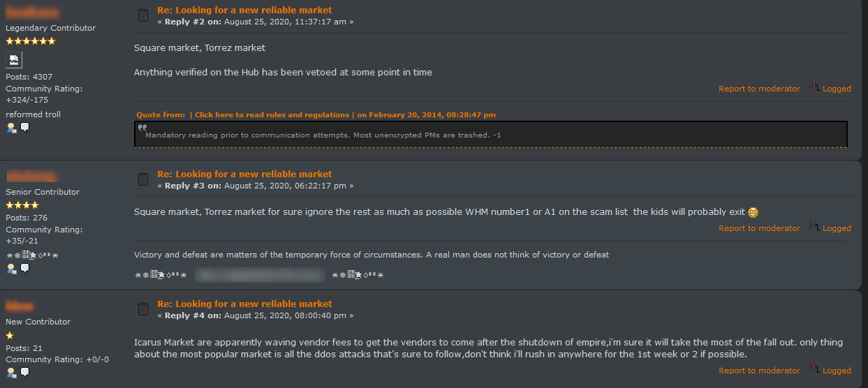Open the Reply #3 post title link
This screenshot has width=868, height=388.
[244, 174]
